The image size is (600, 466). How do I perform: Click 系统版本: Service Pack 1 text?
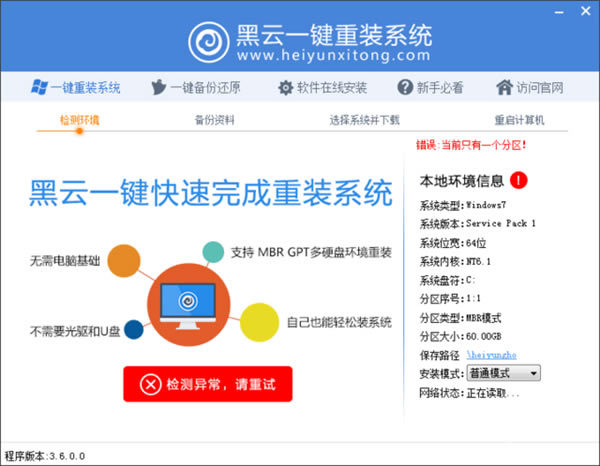[x=478, y=224]
